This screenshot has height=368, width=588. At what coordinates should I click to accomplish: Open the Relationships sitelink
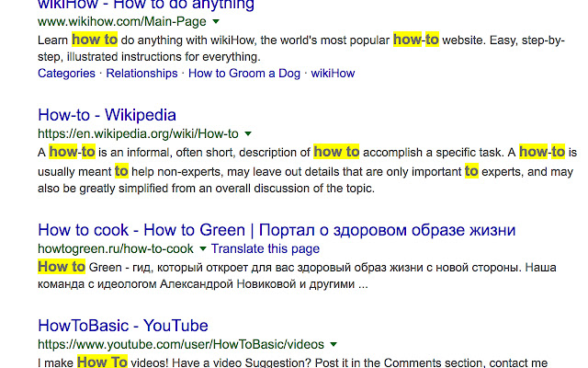[141, 73]
